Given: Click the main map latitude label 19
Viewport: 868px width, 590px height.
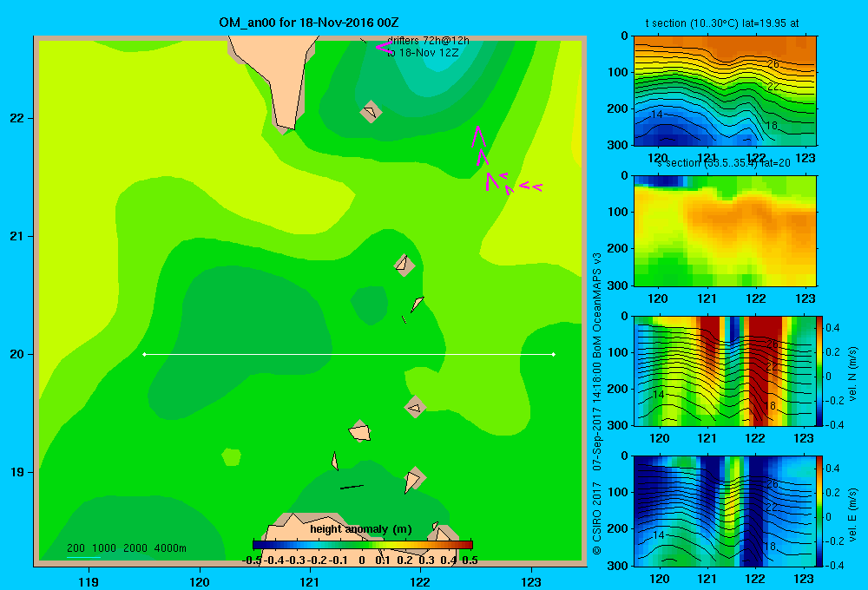Looking at the screenshot, I should click(x=17, y=472).
